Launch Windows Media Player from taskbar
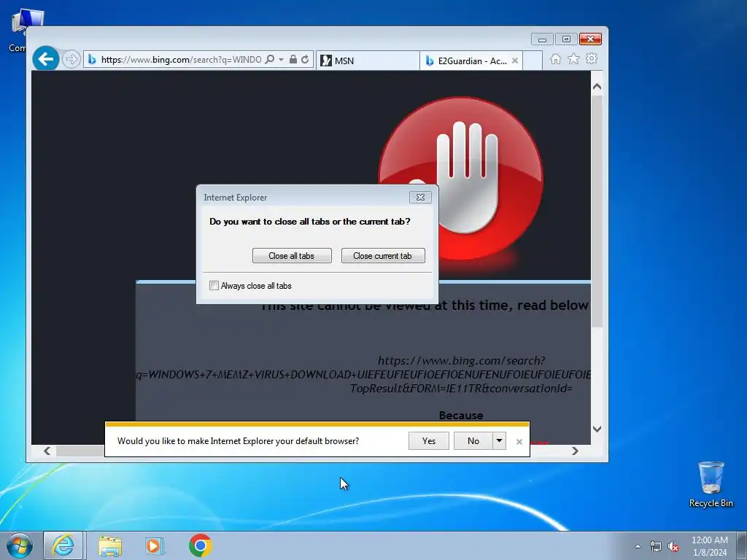Image resolution: width=747 pixels, height=560 pixels. pyautogui.click(x=155, y=545)
